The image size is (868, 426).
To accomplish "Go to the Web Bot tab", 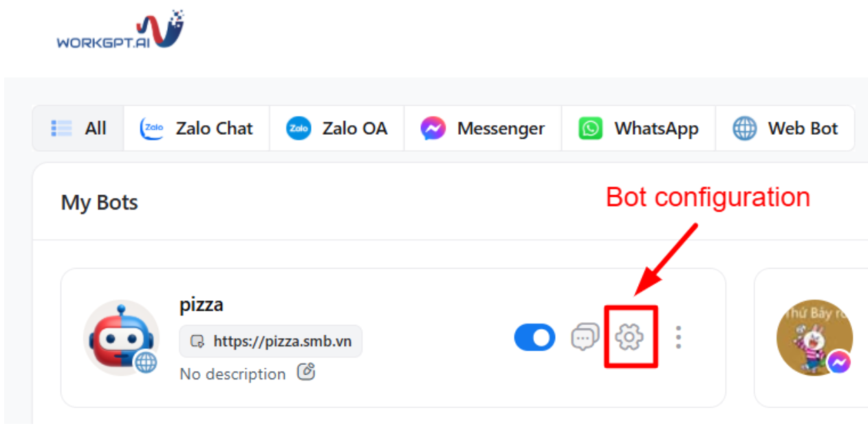I will [x=785, y=128].
